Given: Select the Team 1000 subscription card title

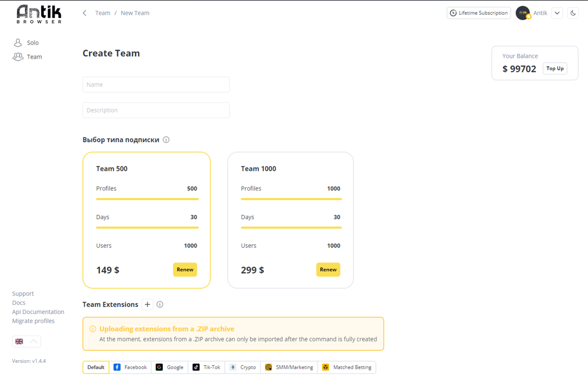Looking at the screenshot, I should [x=258, y=169].
